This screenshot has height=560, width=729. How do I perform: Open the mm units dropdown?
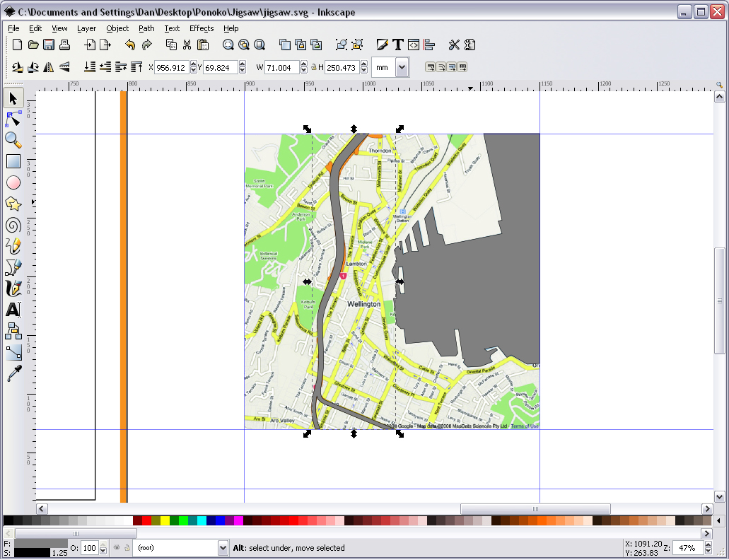click(402, 67)
